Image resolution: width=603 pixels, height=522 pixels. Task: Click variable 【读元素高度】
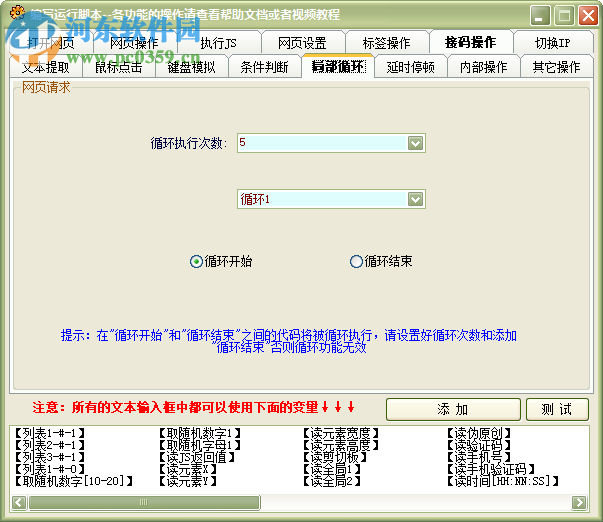click(x=341, y=445)
